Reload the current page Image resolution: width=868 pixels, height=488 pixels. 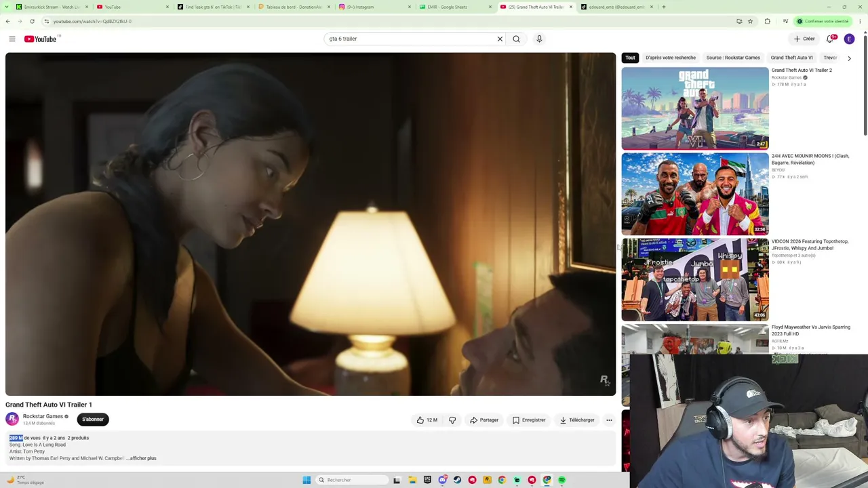(32, 21)
